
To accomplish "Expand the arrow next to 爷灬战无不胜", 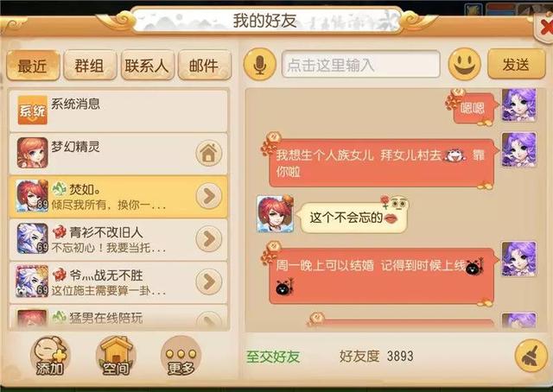I will coord(209,281).
